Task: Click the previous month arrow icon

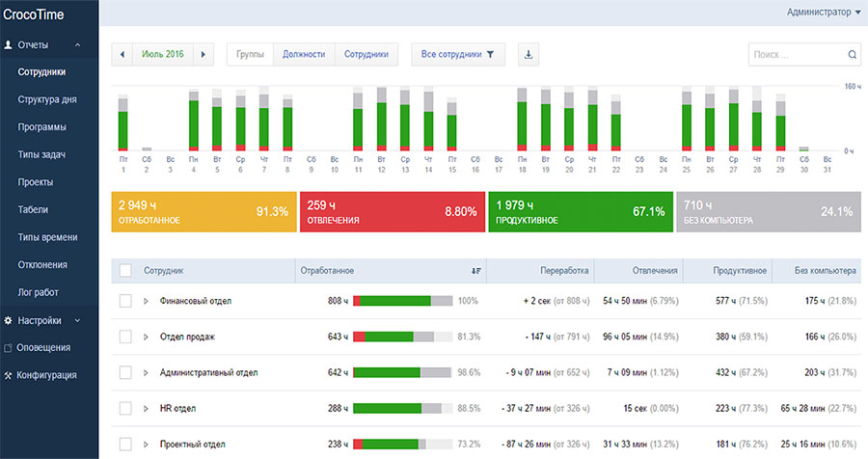Action: tap(122, 55)
